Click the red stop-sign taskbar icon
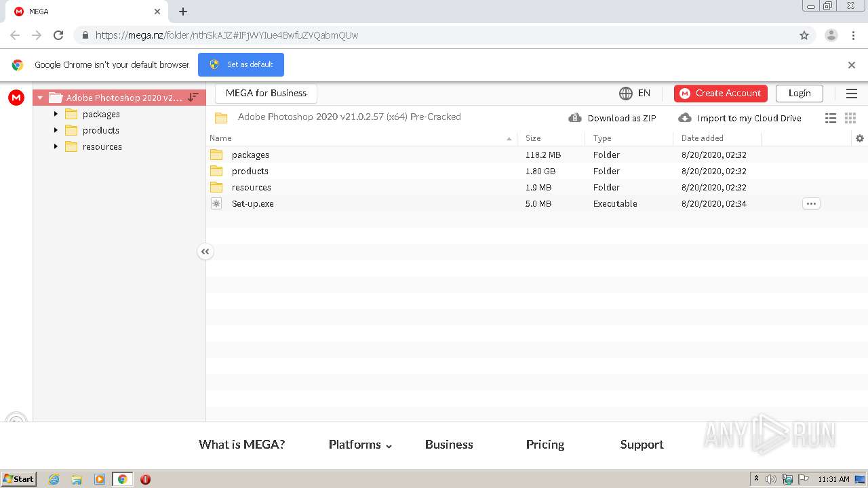Screen dimensions: 868x488 click(x=145, y=479)
